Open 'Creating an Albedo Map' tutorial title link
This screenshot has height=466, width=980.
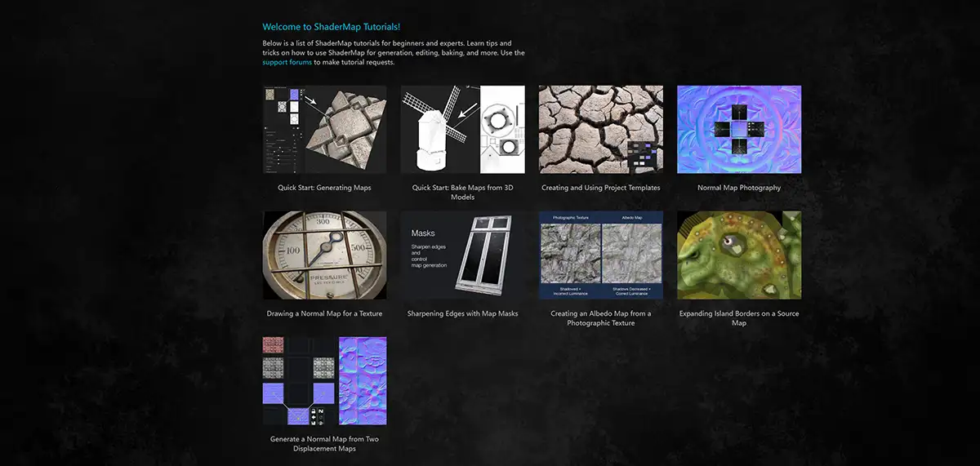[600, 318]
